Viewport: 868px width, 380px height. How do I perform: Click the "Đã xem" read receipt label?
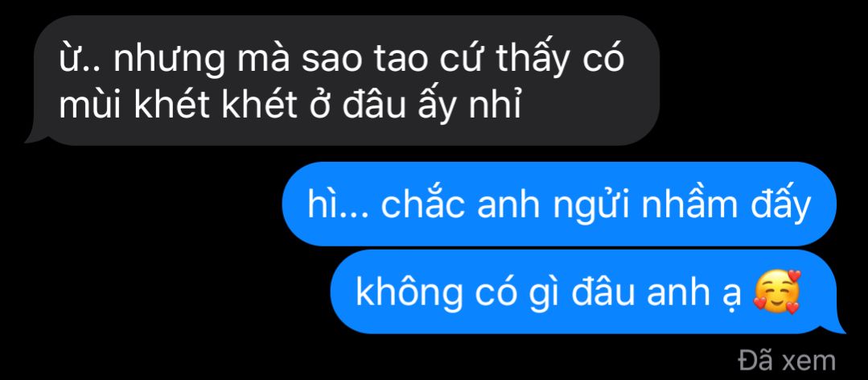(788, 361)
